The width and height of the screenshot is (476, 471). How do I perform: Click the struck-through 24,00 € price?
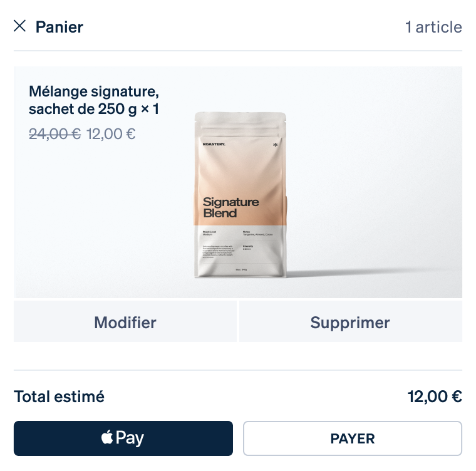point(55,133)
